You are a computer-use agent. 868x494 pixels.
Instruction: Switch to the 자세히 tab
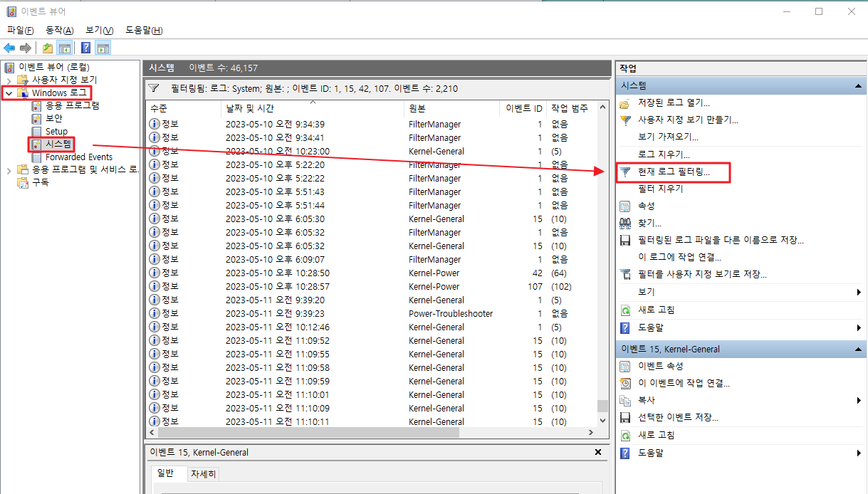tap(203, 474)
